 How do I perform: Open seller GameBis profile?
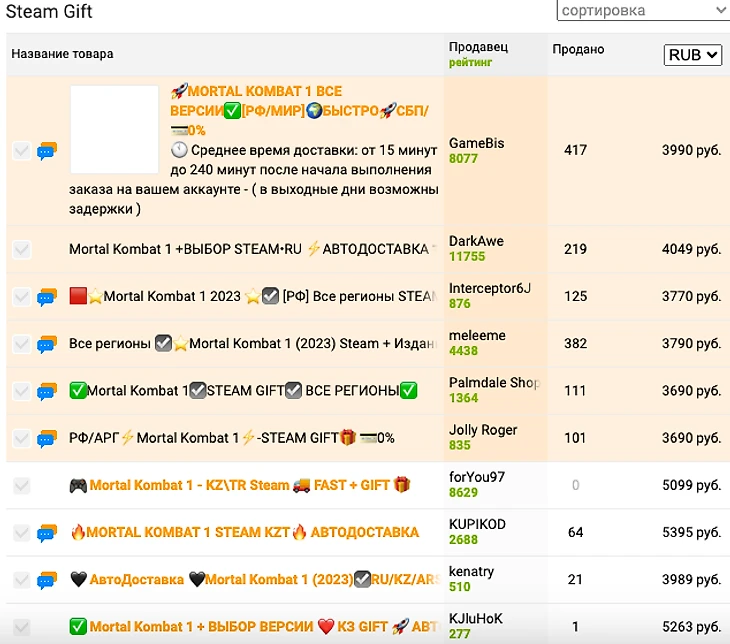pyautogui.click(x=476, y=143)
